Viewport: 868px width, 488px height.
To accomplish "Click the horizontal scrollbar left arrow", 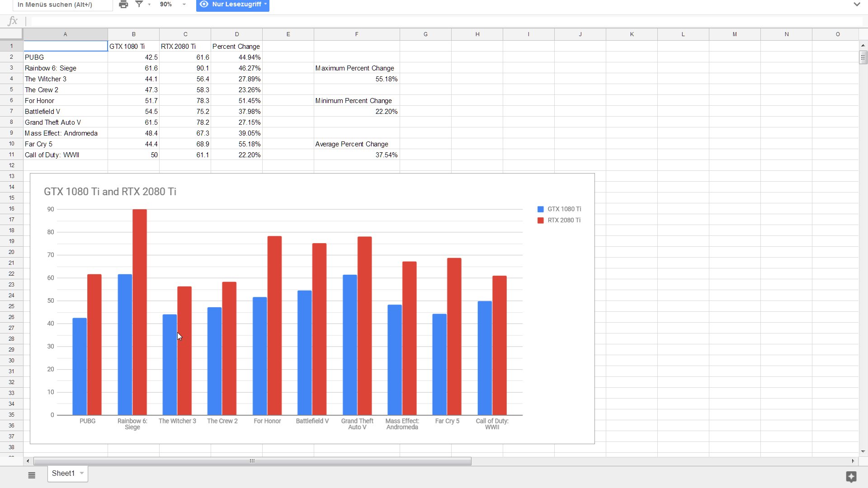I will click(x=28, y=461).
